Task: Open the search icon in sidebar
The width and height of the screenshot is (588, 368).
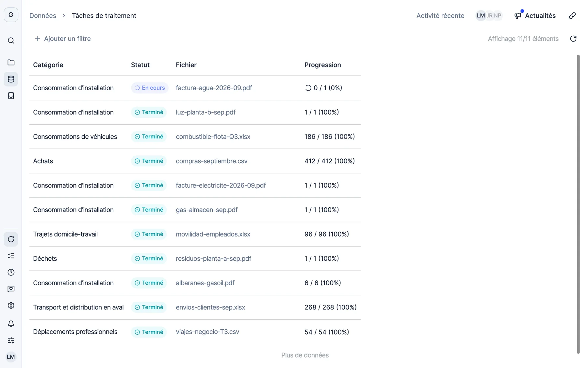Action: pos(11,41)
